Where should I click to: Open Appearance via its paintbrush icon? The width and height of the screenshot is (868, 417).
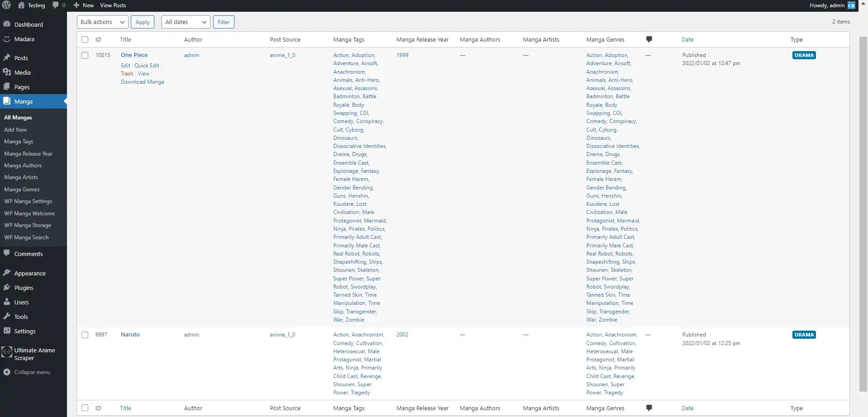pyautogui.click(x=7, y=273)
